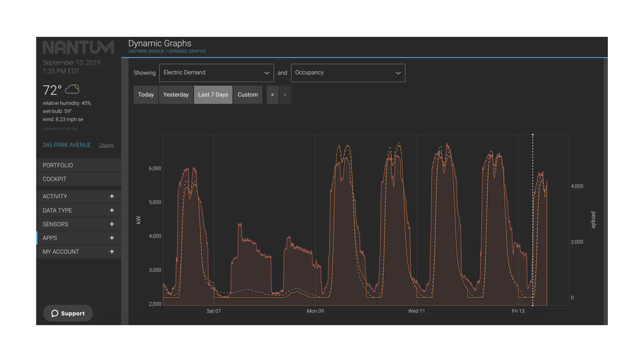The width and height of the screenshot is (644, 362).
Task: Click the 72° temperature reading
Action: (52, 90)
